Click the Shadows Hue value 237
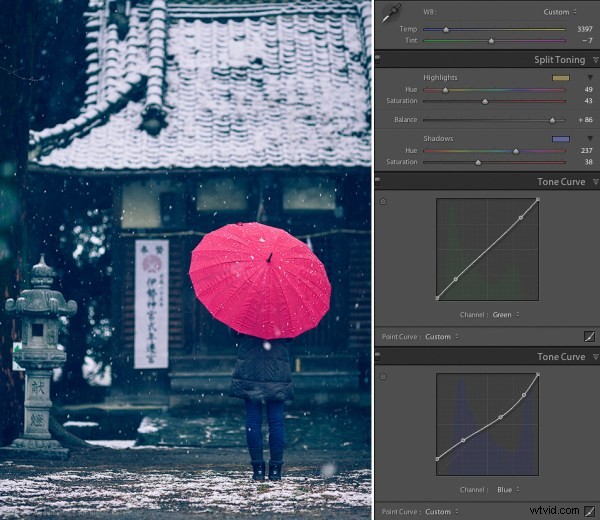Viewport: 600px width, 520px height. pyautogui.click(x=587, y=151)
